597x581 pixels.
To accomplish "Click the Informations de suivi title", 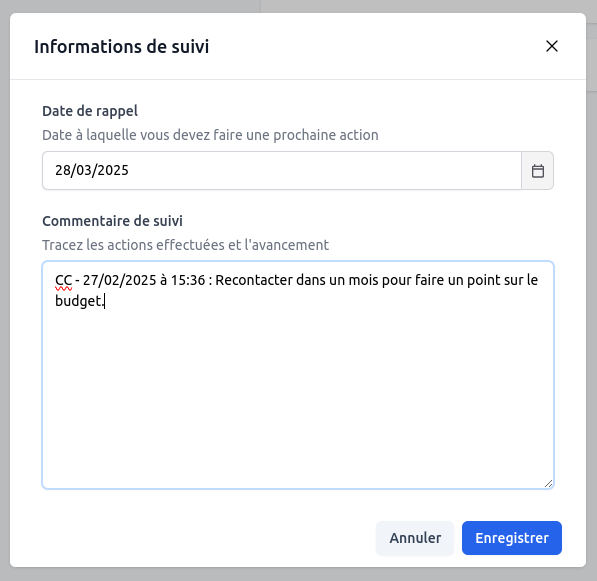I will (x=122, y=47).
